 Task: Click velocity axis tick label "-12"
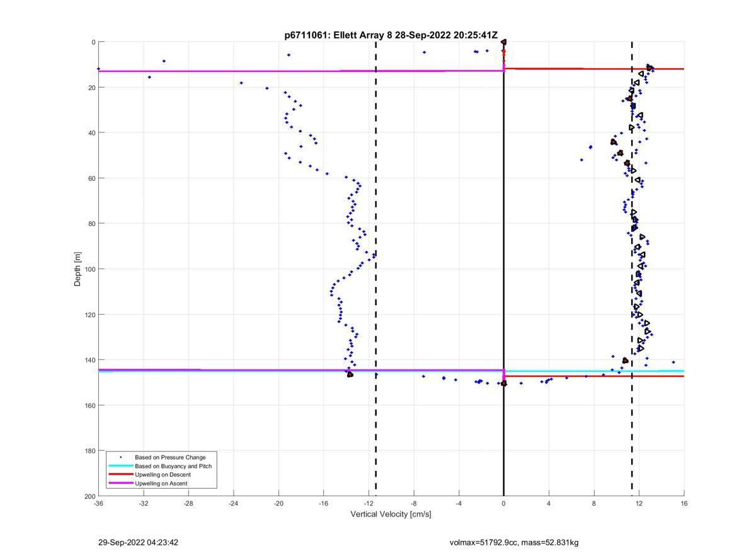369,503
